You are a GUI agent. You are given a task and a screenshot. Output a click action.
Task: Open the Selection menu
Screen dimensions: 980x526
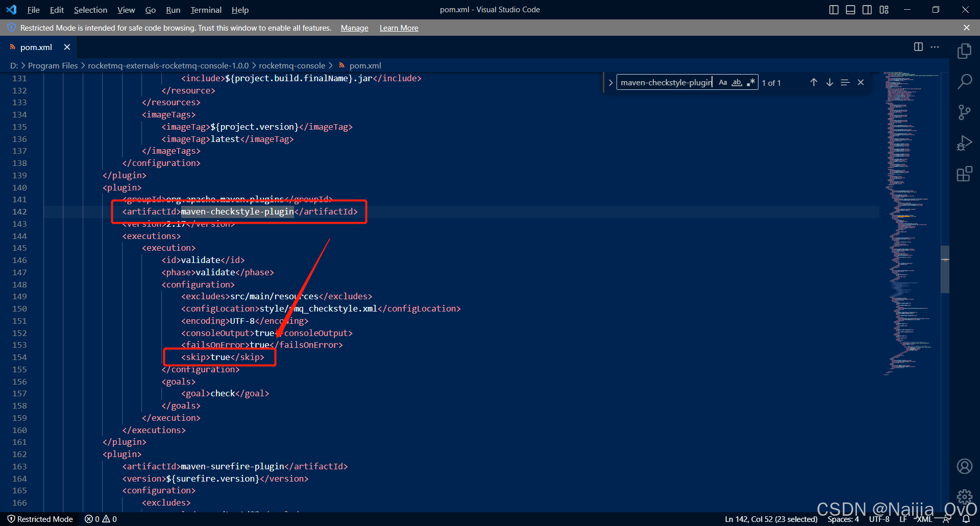click(x=90, y=10)
